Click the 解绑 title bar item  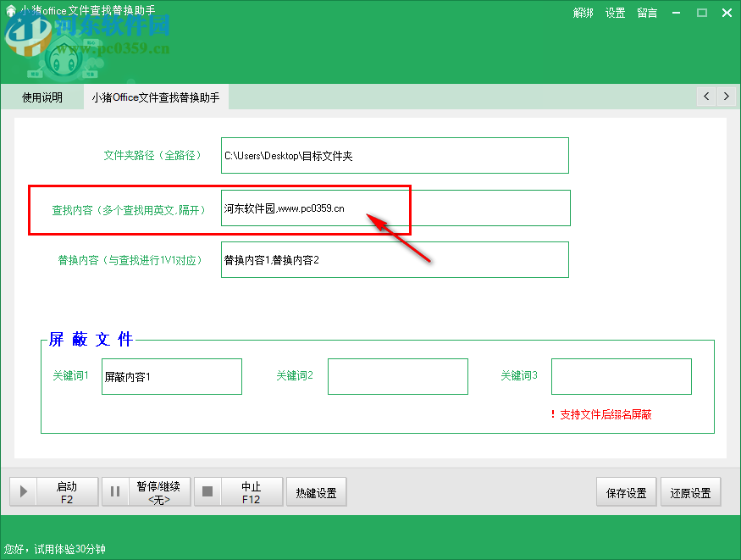pyautogui.click(x=583, y=13)
